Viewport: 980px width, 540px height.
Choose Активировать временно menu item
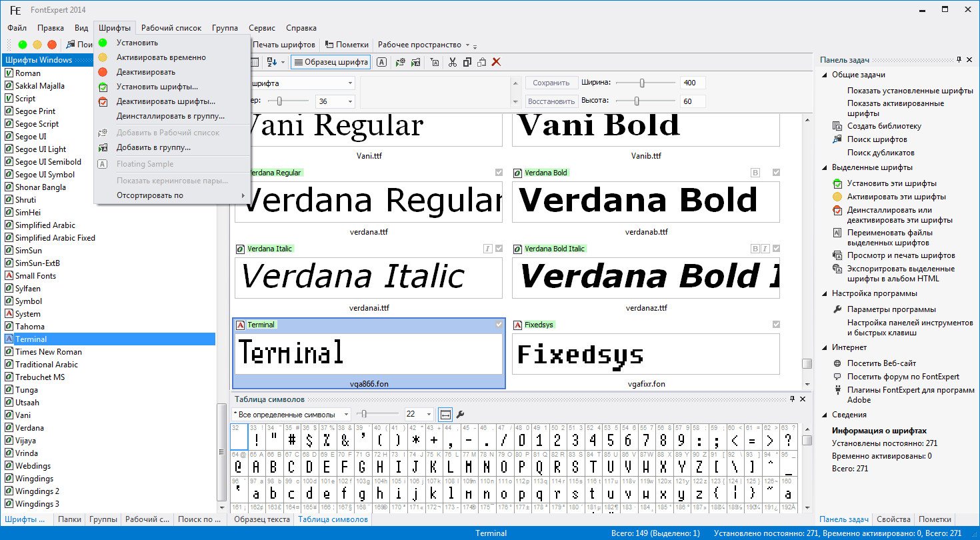click(x=172, y=57)
